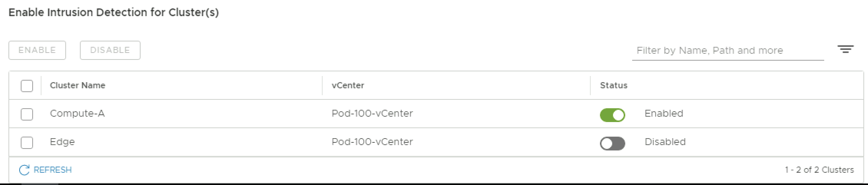Focus the Filter by Name, Path field
Image resolution: width=868 pixels, height=185 pixels.
[x=727, y=51]
